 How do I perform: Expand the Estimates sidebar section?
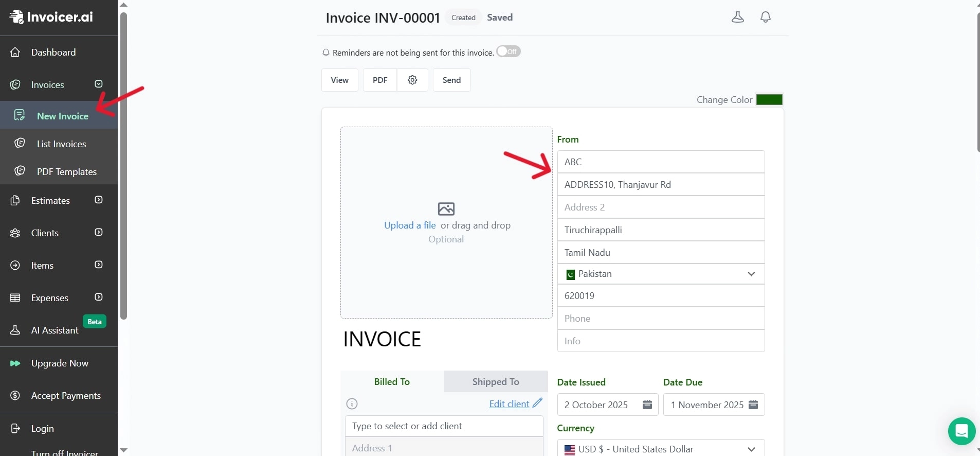coord(99,200)
